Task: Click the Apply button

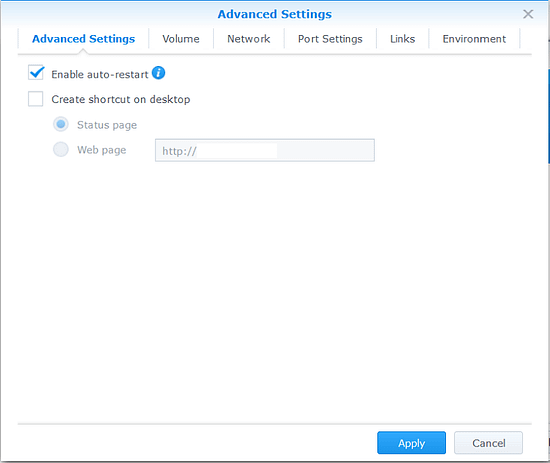Action: (x=411, y=443)
